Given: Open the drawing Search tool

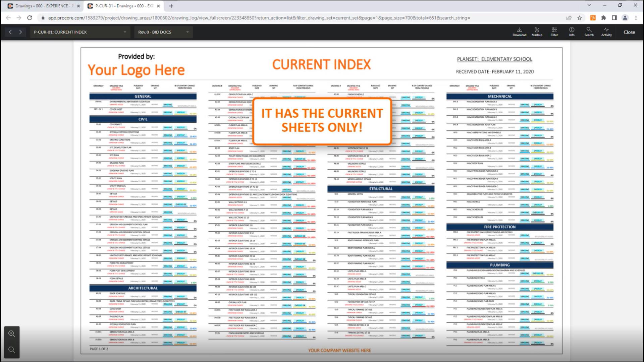Looking at the screenshot, I should 589,32.
